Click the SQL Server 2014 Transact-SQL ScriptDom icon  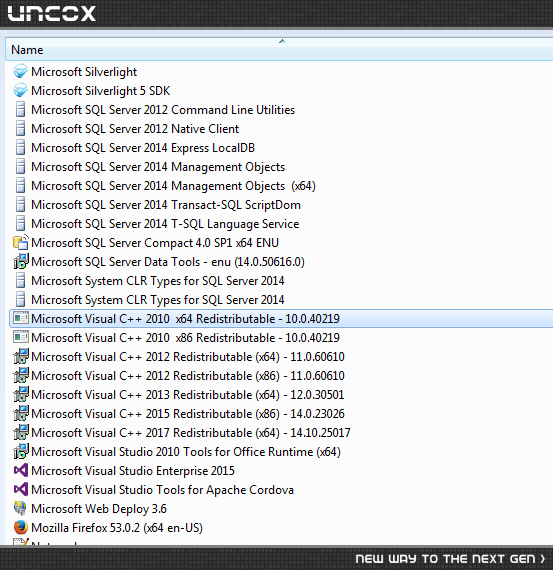click(21, 205)
